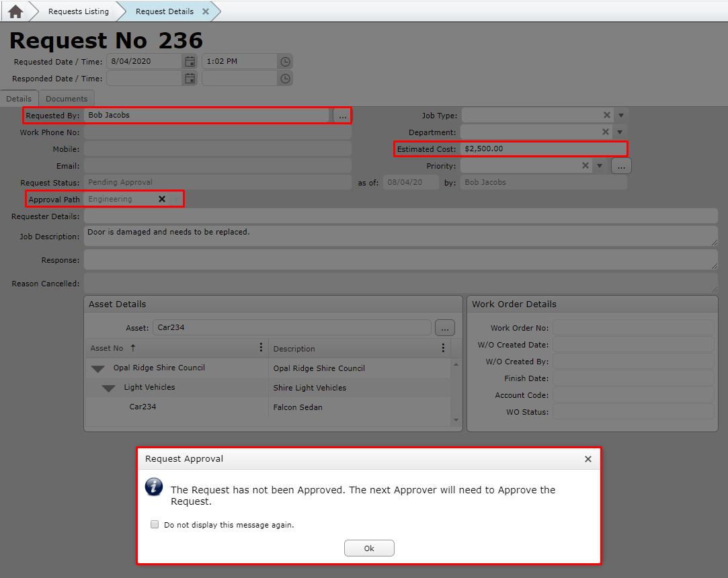Open the Responded Date calendar picker
The width and height of the screenshot is (728, 578).
(190, 78)
